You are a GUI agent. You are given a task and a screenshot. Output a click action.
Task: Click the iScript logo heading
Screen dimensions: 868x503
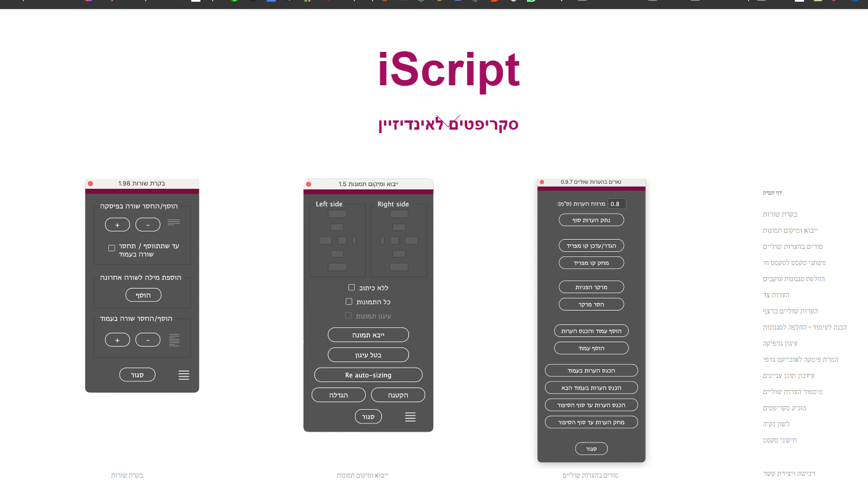[x=448, y=70]
